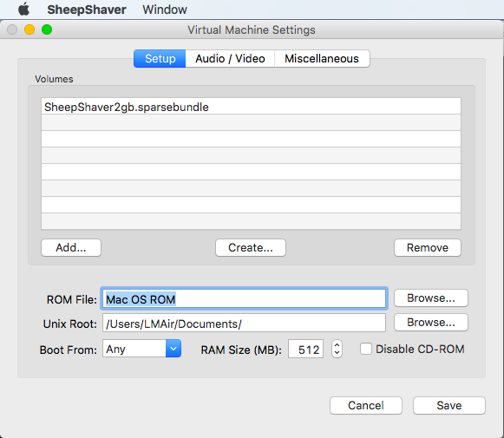
Task: Switch to the Setup tab
Action: pyautogui.click(x=160, y=58)
